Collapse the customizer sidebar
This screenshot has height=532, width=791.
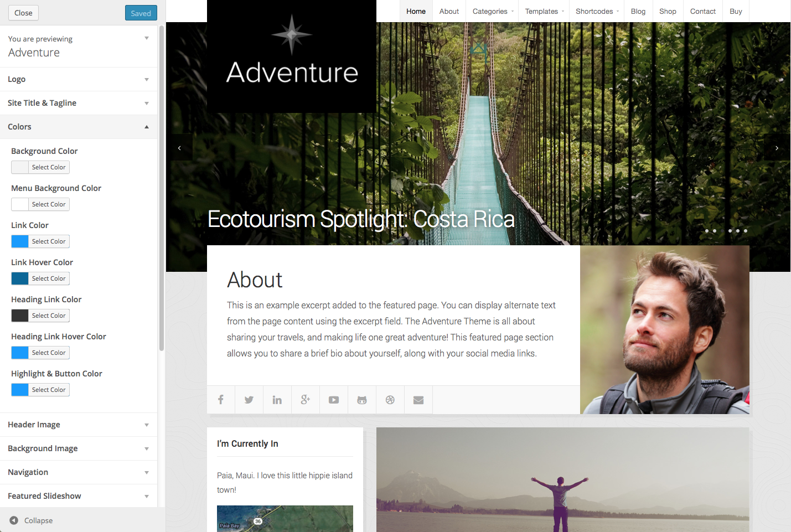pyautogui.click(x=31, y=520)
